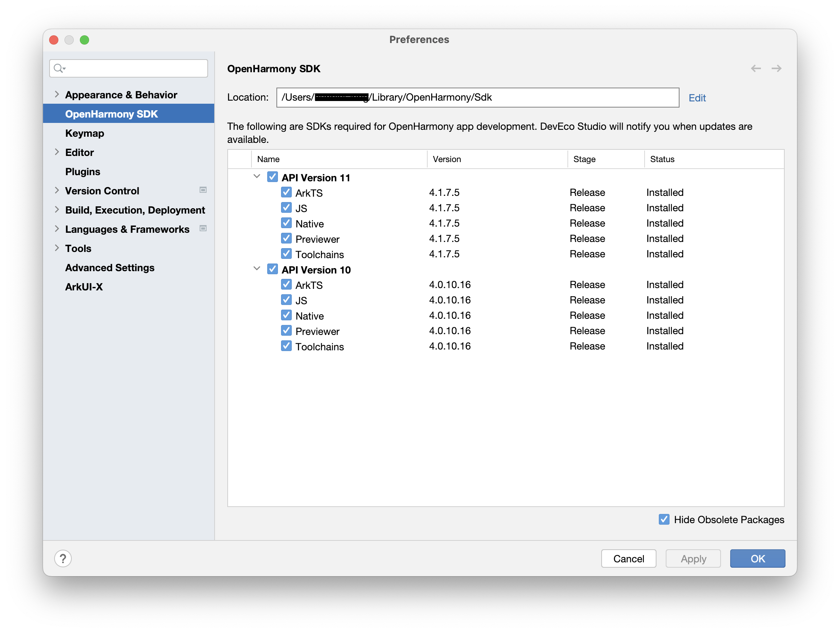Click the Version column header
This screenshot has height=633, width=840.
click(x=498, y=159)
